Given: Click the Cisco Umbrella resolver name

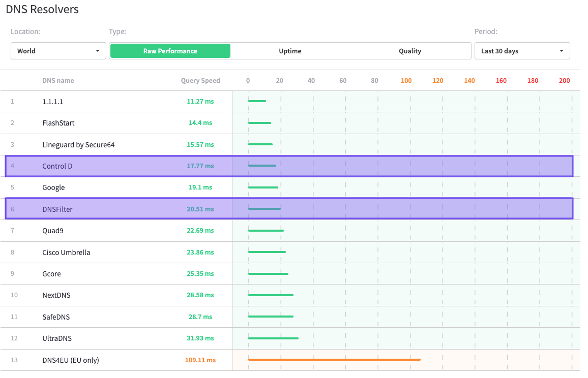Looking at the screenshot, I should point(66,253).
